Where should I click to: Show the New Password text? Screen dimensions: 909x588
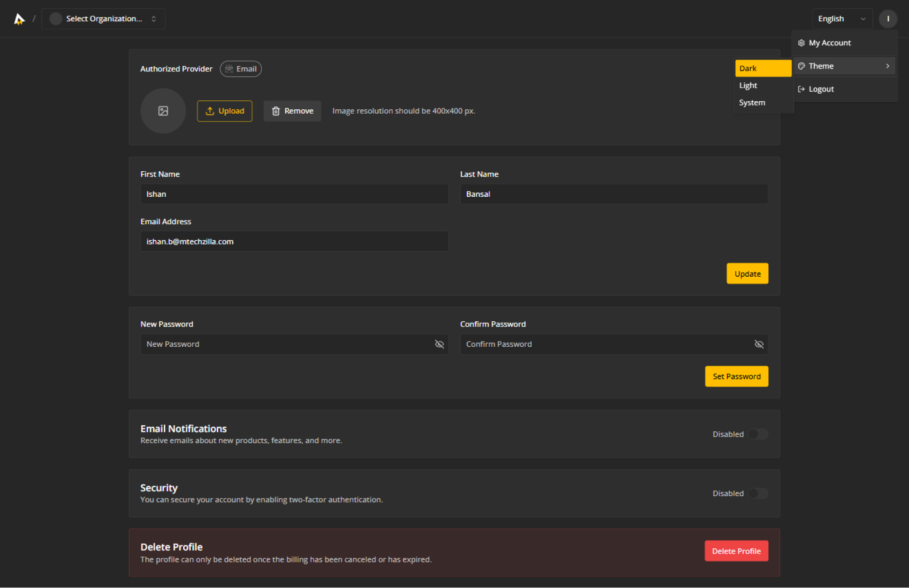tap(439, 344)
